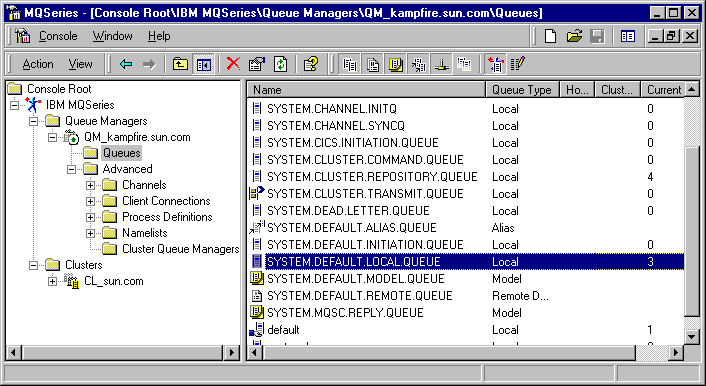Click queue list vertical scrollbar up arrow
706x386 pixels.
(x=692, y=90)
